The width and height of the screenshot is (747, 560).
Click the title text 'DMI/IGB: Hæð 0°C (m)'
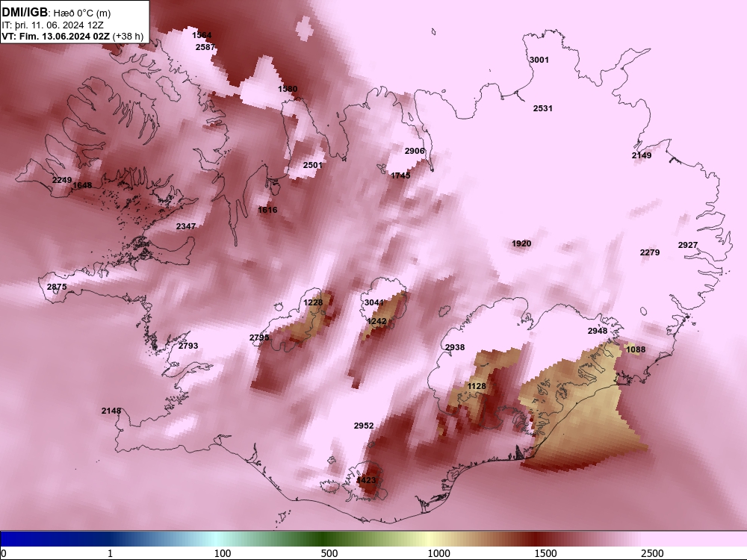coord(56,13)
